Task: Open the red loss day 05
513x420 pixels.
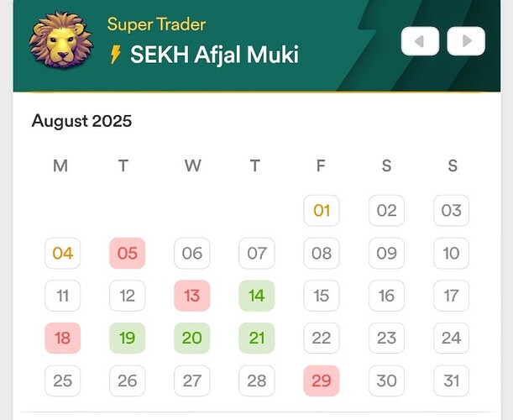Action: [128, 253]
